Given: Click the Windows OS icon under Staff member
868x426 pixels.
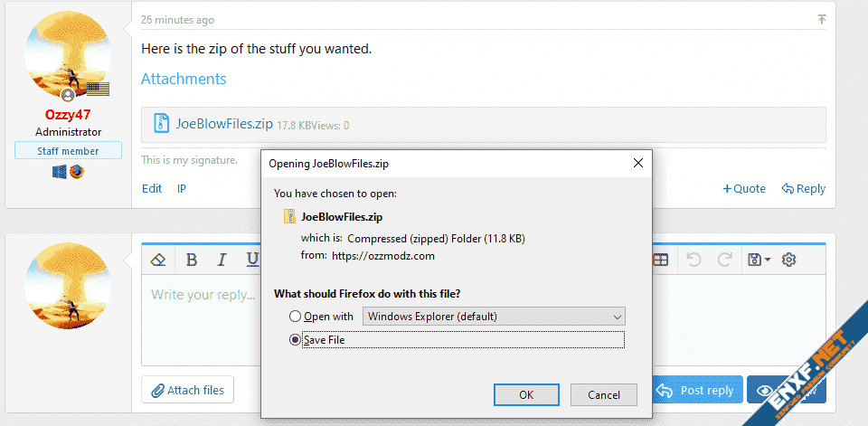Looking at the screenshot, I should 60,172.
